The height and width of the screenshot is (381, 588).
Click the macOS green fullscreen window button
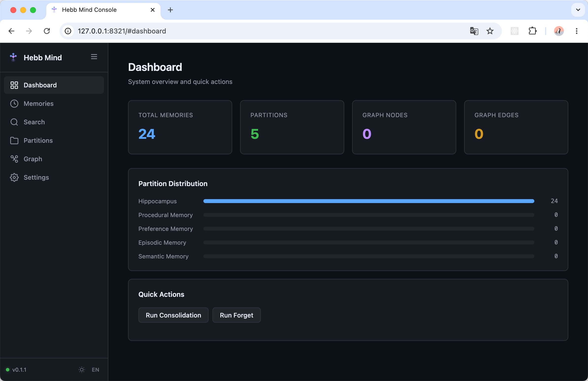(33, 10)
